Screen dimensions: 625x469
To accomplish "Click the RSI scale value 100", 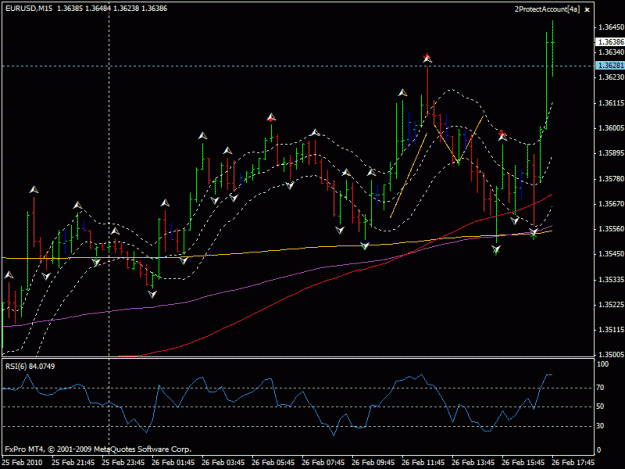I will (x=603, y=364).
